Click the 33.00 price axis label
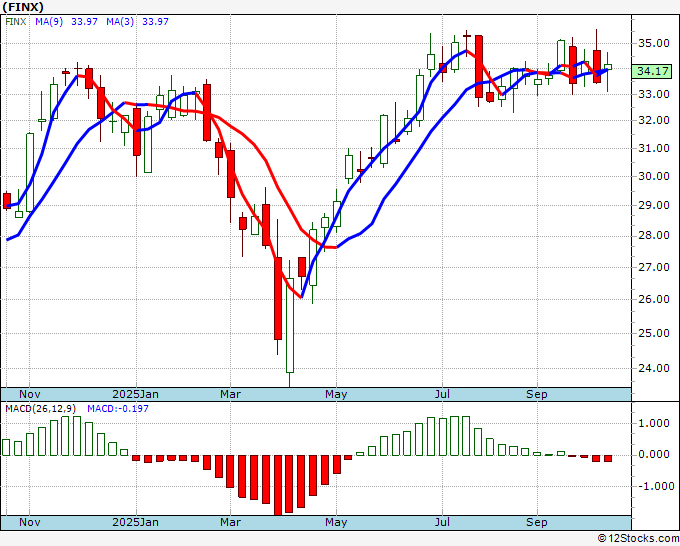 point(654,94)
